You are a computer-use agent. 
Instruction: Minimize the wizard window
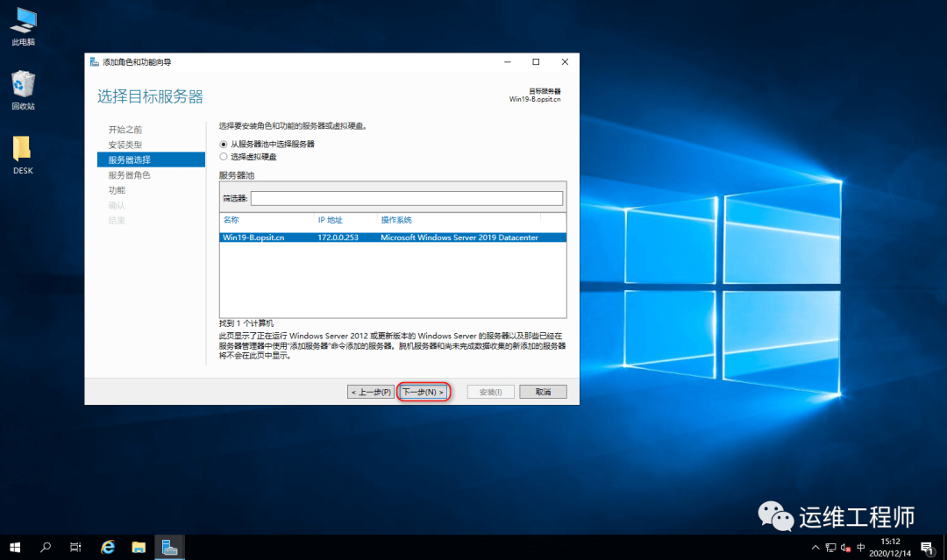coord(508,62)
